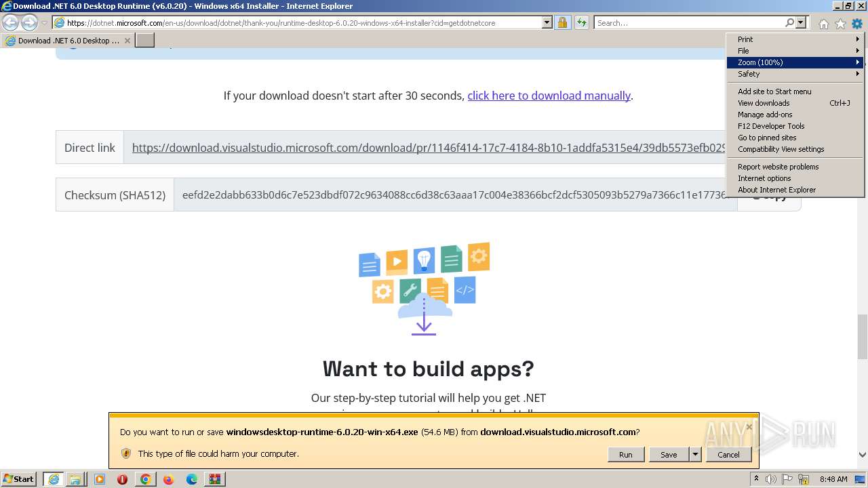Open WinRAR from taskbar

point(215,479)
